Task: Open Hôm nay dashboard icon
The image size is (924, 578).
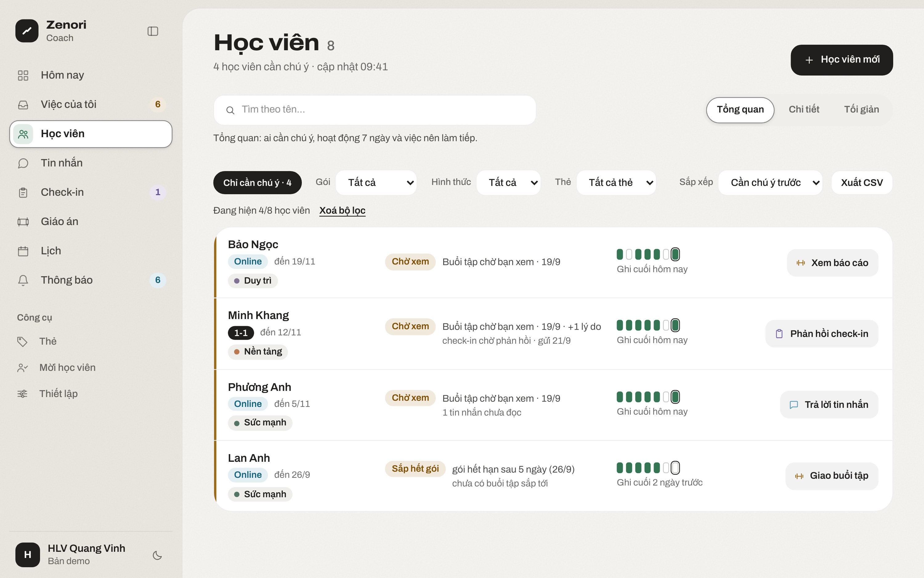Action: [23, 75]
